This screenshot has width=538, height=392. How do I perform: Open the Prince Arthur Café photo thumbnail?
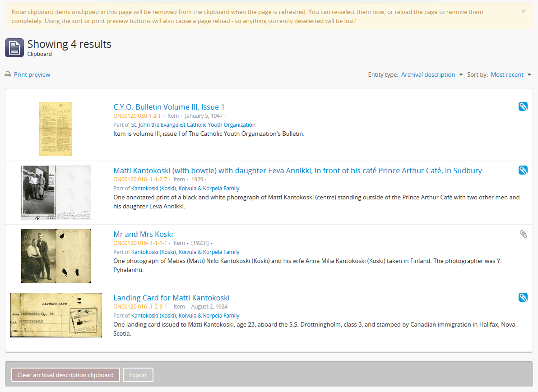(56, 193)
